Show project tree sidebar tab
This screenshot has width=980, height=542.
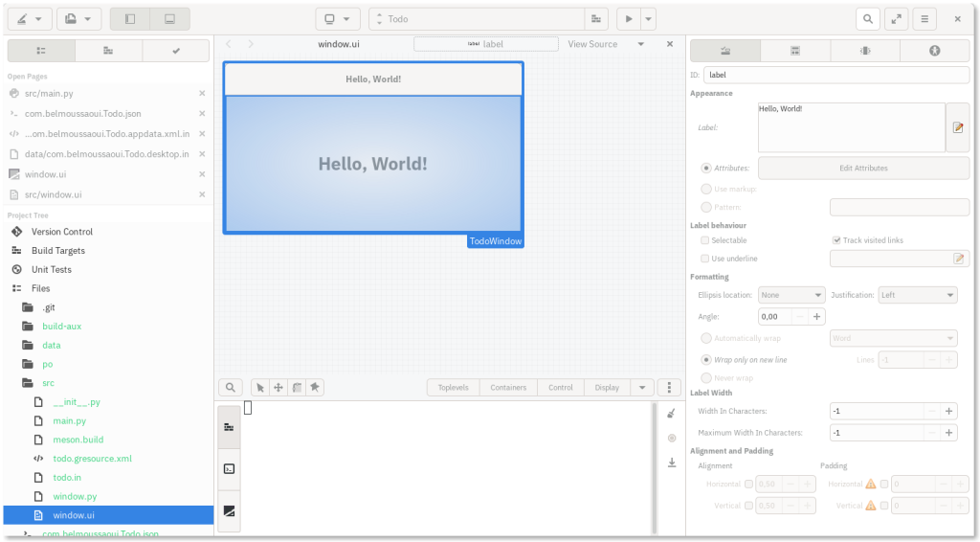point(41,51)
